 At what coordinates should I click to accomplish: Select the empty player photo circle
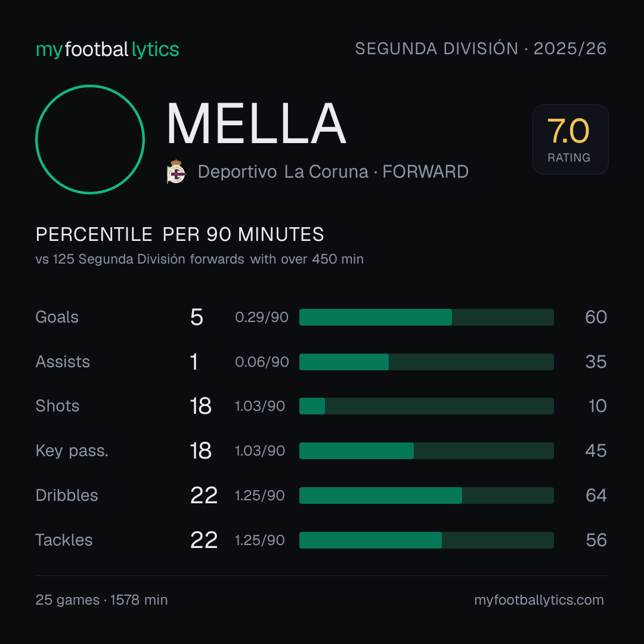[90, 139]
